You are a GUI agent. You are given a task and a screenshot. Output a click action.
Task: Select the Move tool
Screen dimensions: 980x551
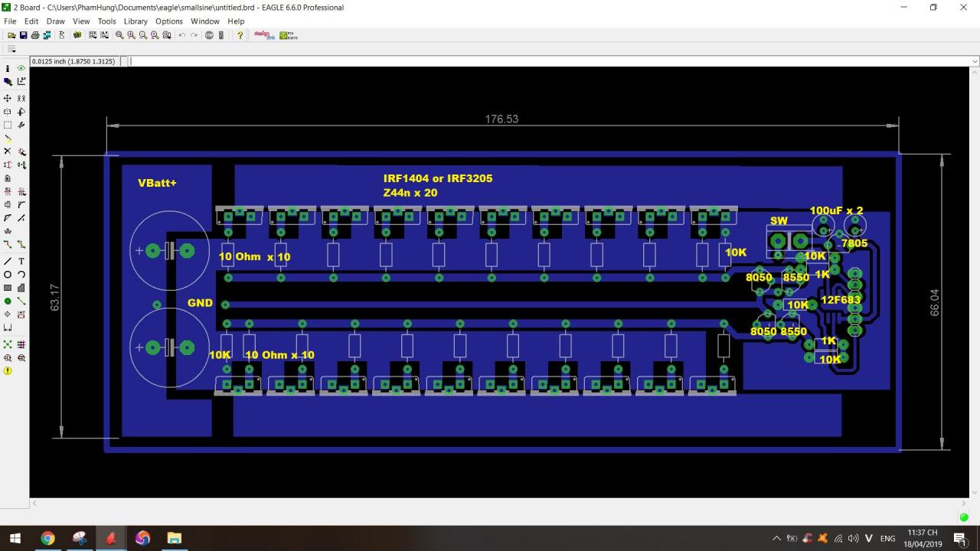[8, 99]
